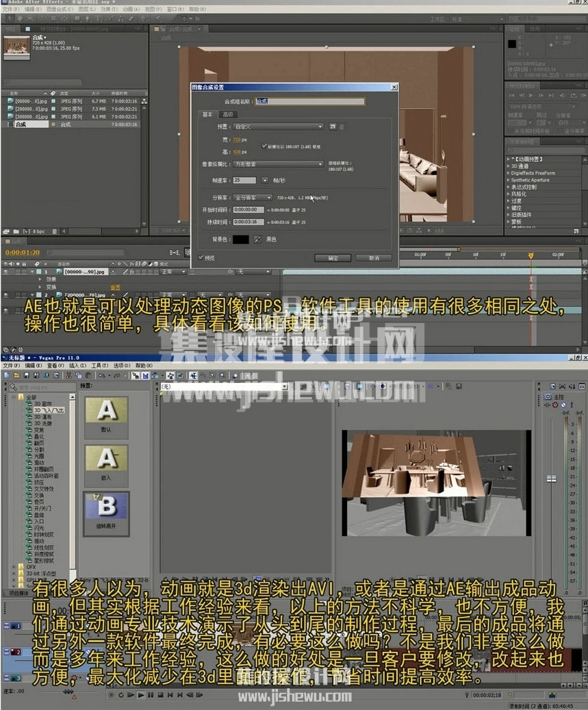The width and height of the screenshot is (588, 710).
Task: Click search magnifier in Vegas plug-in panel
Action: point(14,387)
